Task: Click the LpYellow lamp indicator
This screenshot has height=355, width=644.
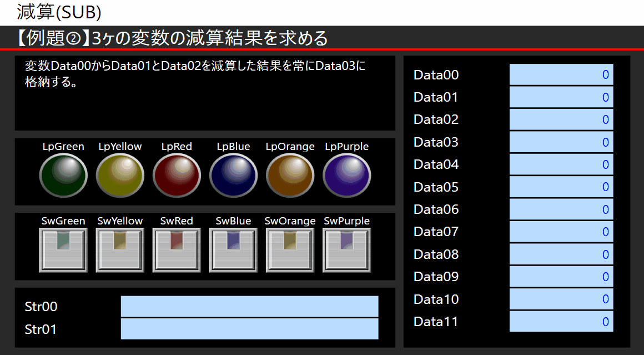Action: click(x=120, y=175)
